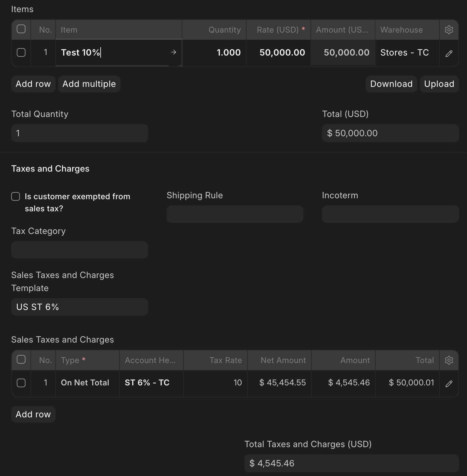Click Add row under Items table
The width and height of the screenshot is (467, 476).
coord(33,84)
